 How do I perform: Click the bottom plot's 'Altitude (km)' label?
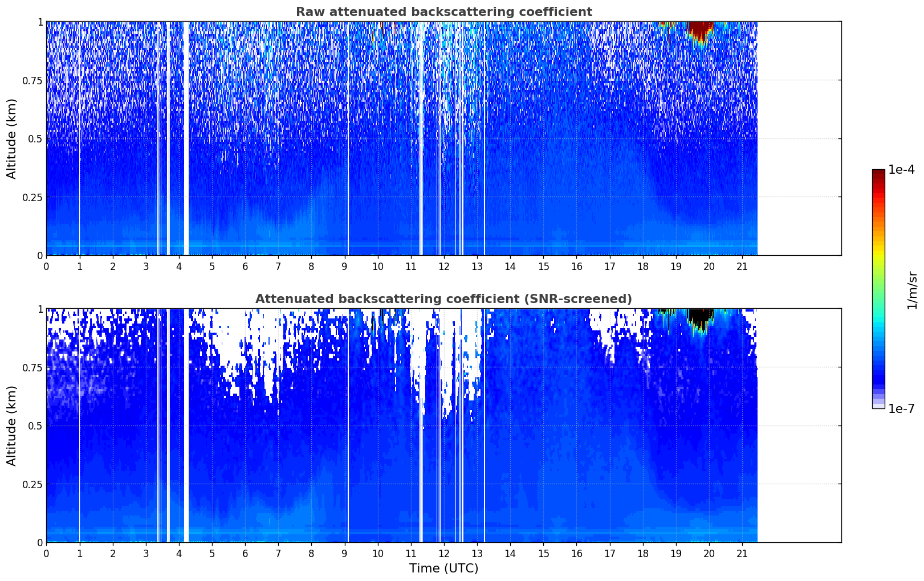12,425
